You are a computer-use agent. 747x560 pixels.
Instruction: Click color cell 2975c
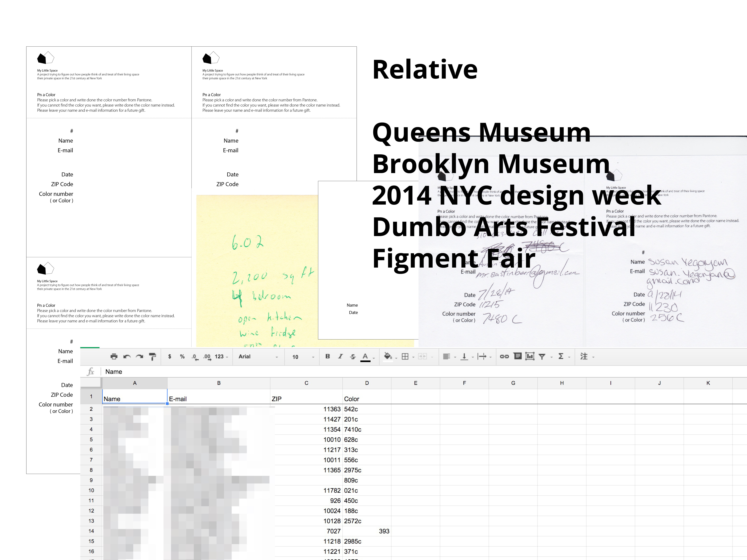point(367,470)
